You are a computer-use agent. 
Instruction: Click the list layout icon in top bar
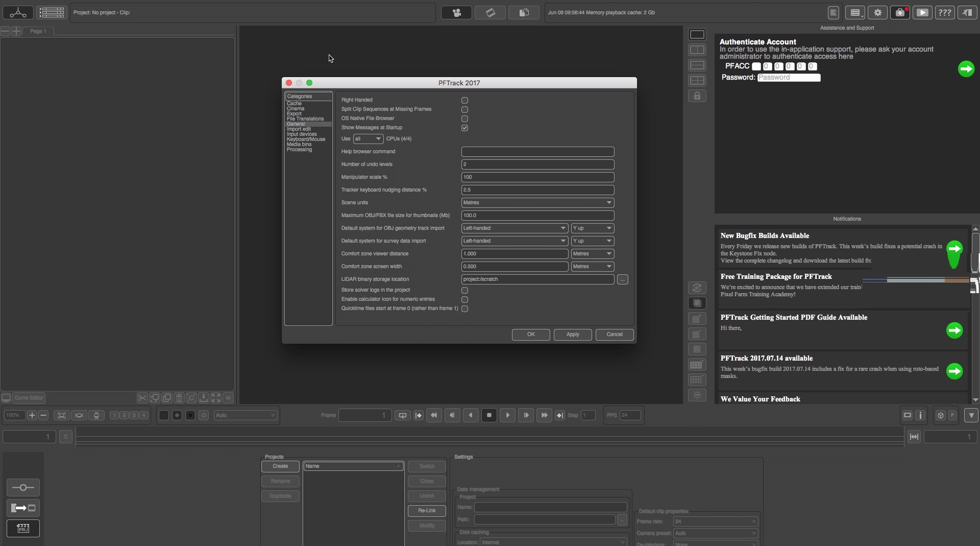click(x=52, y=12)
